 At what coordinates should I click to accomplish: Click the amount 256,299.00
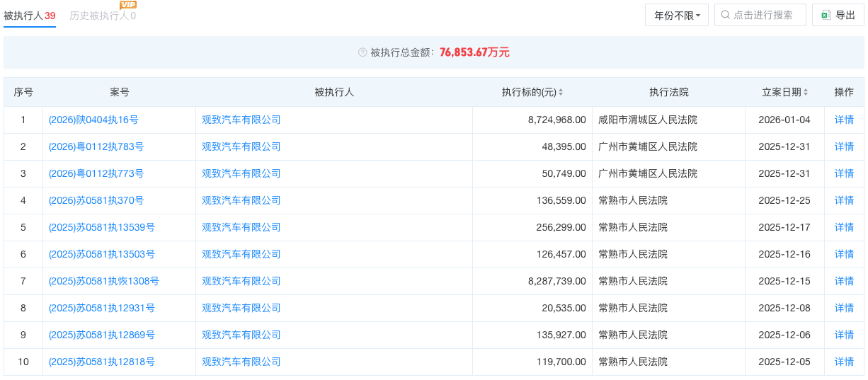tap(561, 228)
